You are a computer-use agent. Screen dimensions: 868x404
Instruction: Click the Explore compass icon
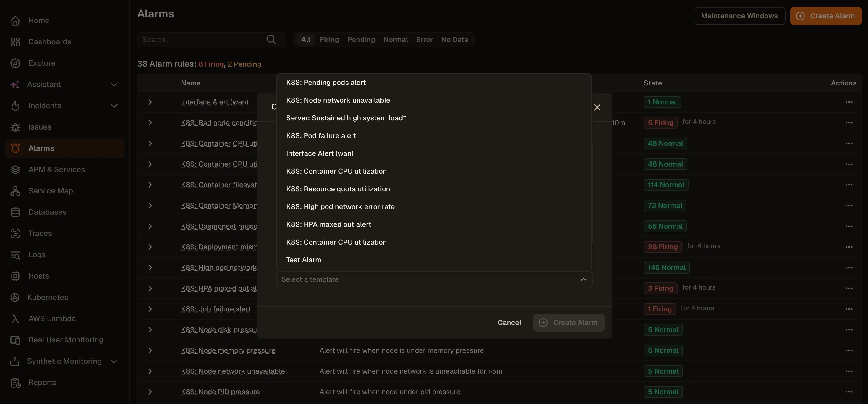click(x=15, y=63)
